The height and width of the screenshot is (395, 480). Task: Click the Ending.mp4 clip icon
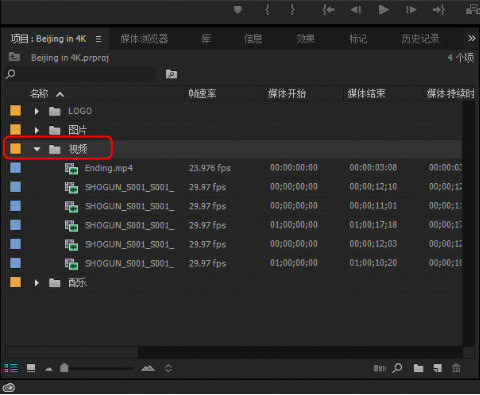[71, 169]
